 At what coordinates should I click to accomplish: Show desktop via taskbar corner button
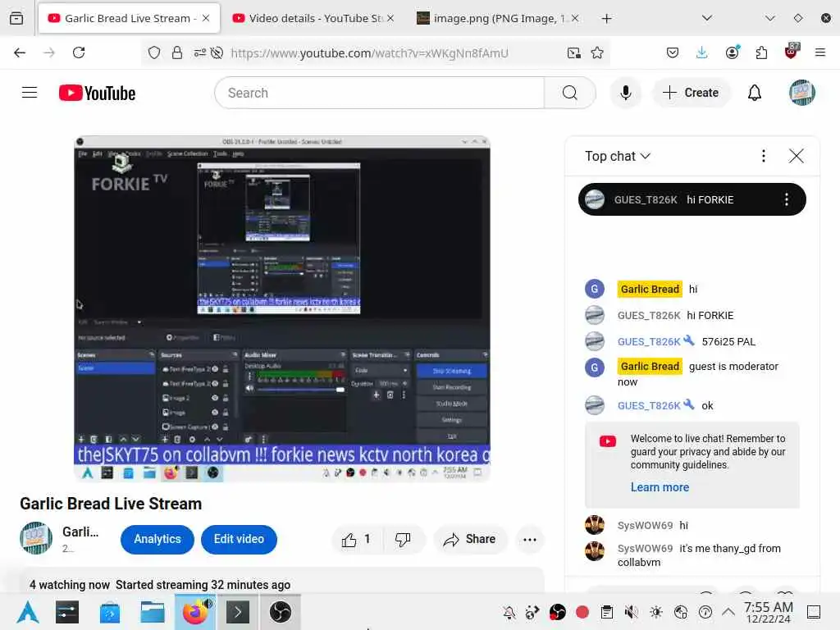(814, 611)
